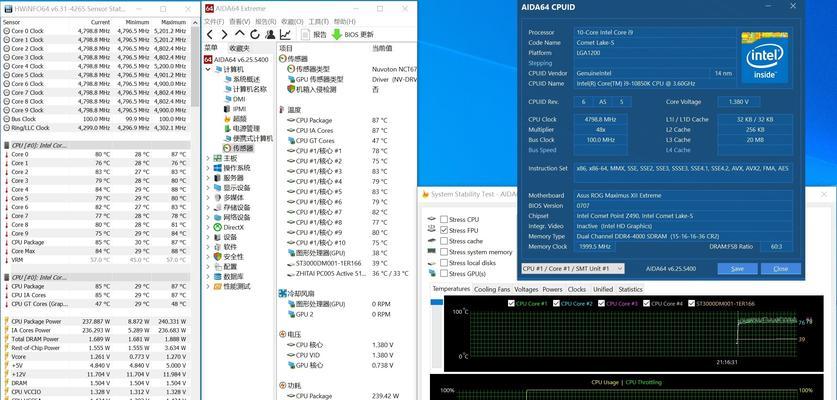Click the shield icon beside 安全性
The image size is (837, 400).
click(x=217, y=256)
